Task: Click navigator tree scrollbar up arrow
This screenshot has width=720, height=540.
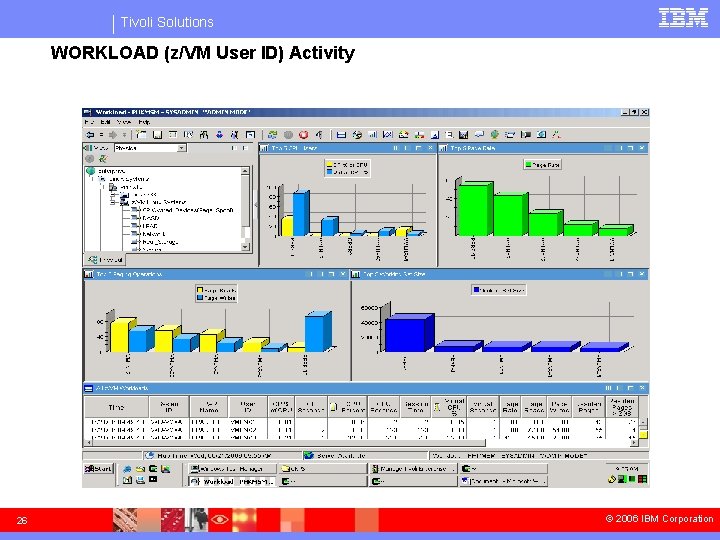Action: (245, 171)
